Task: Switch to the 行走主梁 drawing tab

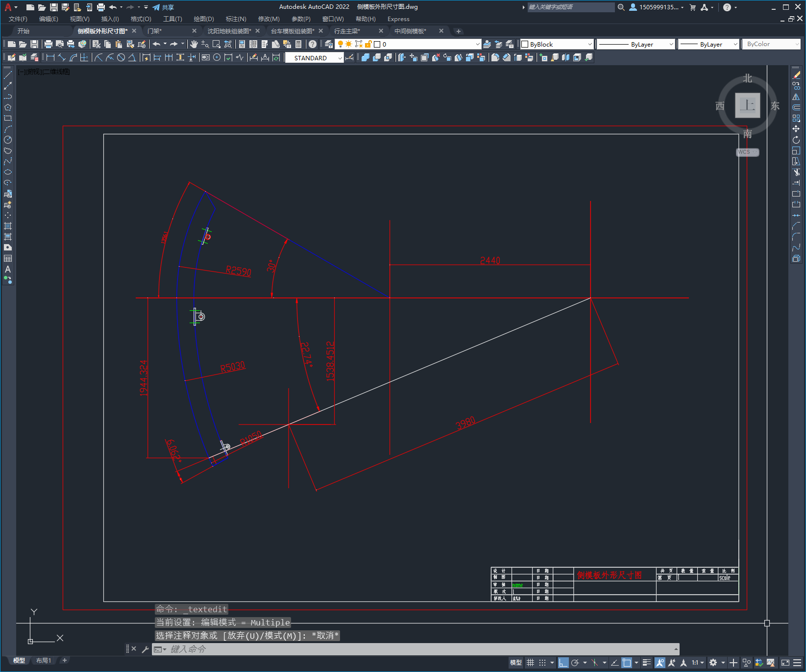Action: [x=347, y=31]
